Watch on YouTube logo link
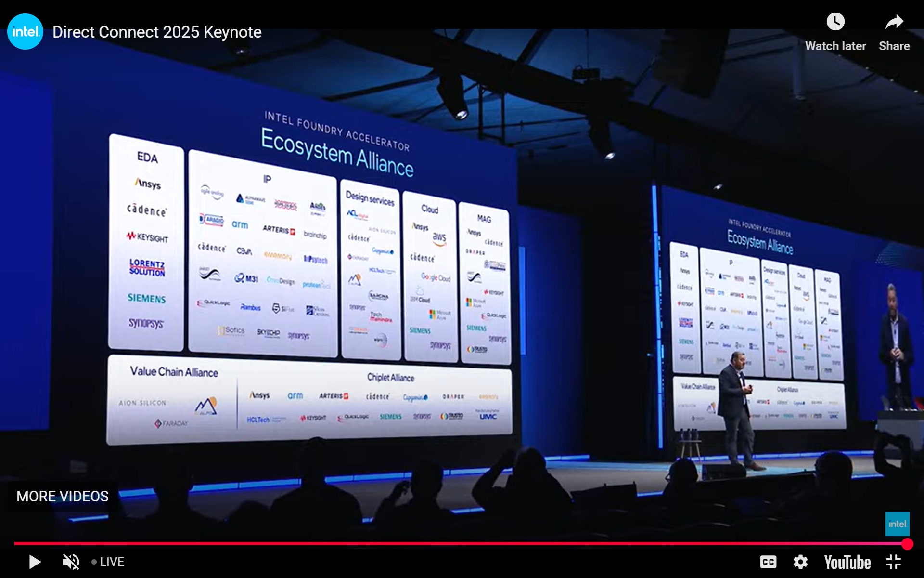 tap(847, 562)
